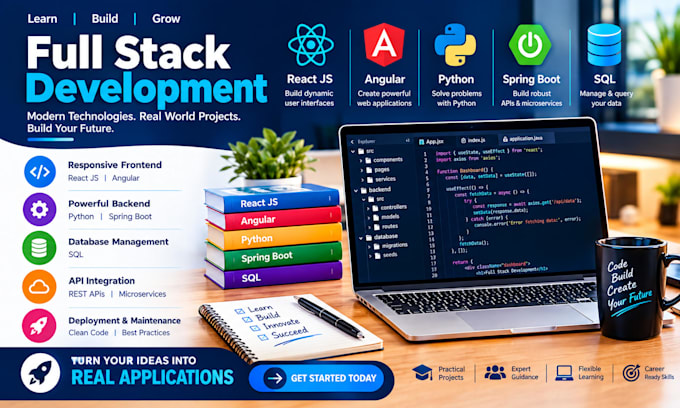Collapse the backend folder chevron

click(356, 190)
